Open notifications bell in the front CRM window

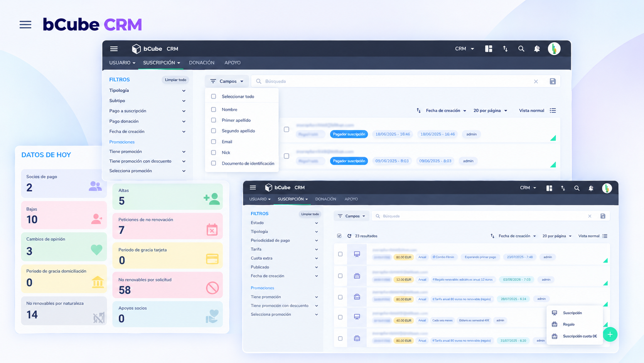click(x=591, y=188)
